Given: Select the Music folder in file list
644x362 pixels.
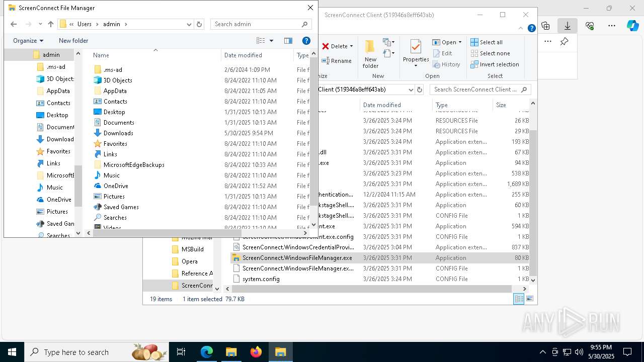Looking at the screenshot, I should tap(112, 175).
